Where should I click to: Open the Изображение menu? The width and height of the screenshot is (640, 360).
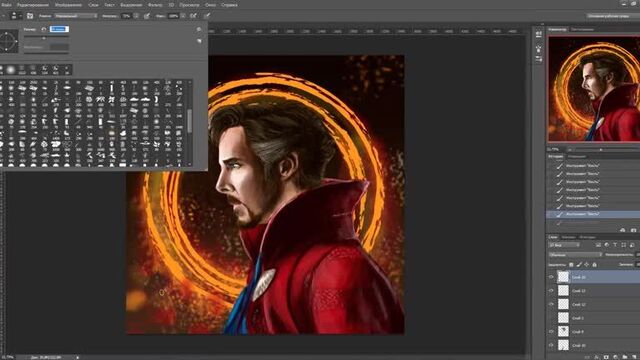click(x=68, y=5)
